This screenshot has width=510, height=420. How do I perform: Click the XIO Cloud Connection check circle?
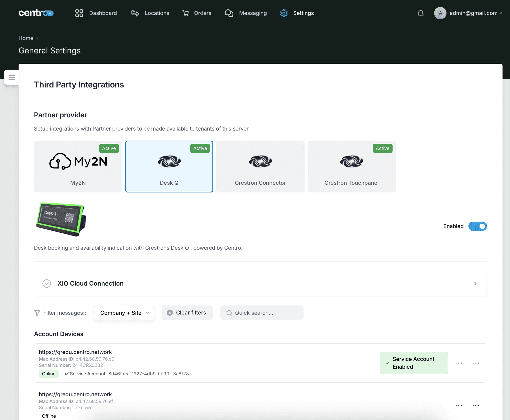47,284
